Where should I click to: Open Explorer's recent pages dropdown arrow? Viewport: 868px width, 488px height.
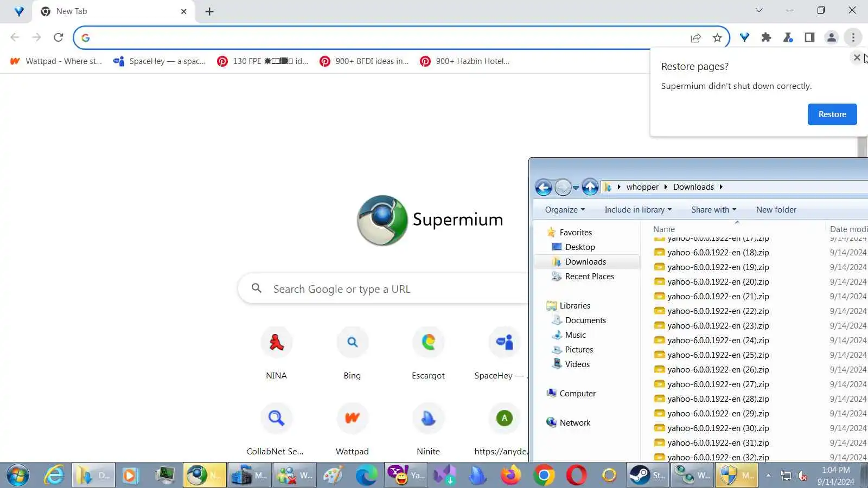pos(576,188)
